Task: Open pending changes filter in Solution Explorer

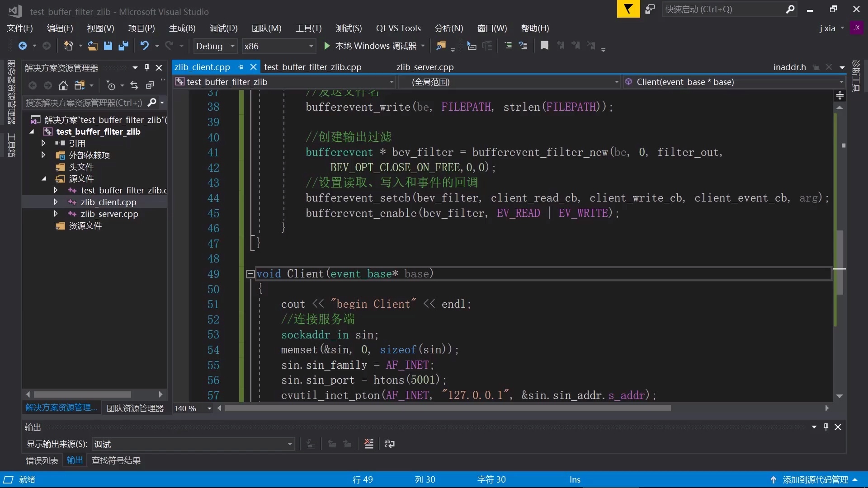Action: coord(111,85)
